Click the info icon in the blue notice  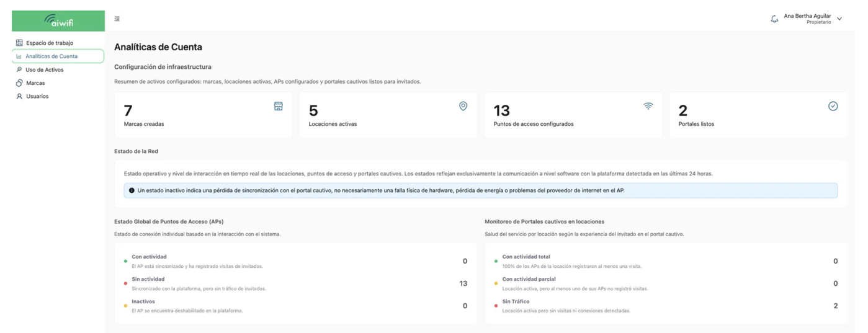point(132,190)
